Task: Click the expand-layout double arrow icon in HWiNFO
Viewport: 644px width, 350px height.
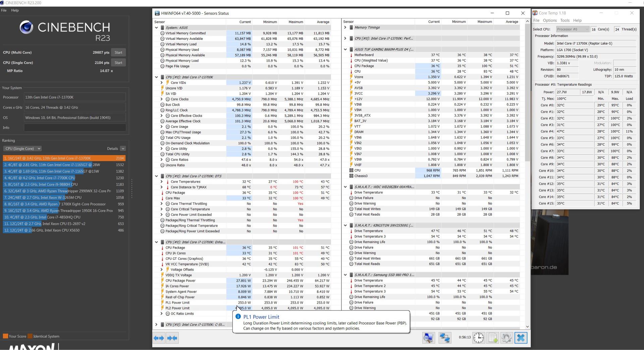Action: click(x=159, y=338)
